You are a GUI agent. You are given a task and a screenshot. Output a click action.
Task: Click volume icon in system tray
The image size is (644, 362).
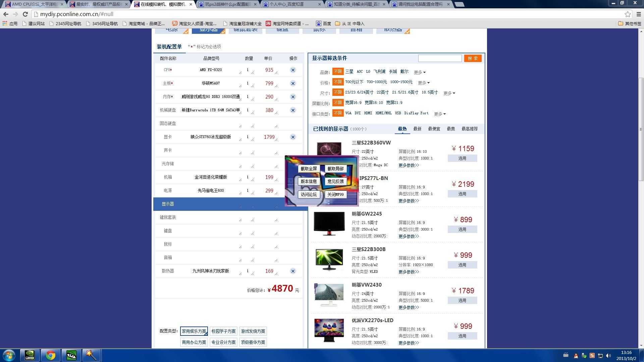pyautogui.click(x=608, y=356)
